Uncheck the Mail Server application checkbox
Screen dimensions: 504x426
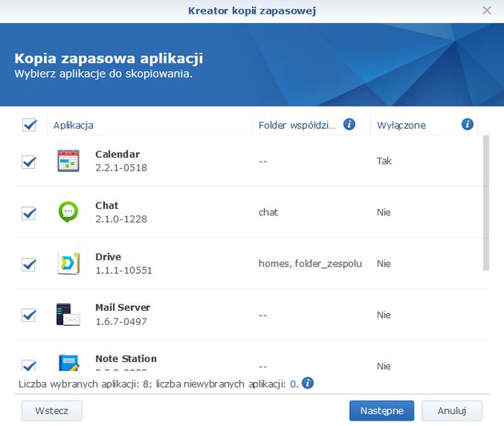[x=29, y=315]
